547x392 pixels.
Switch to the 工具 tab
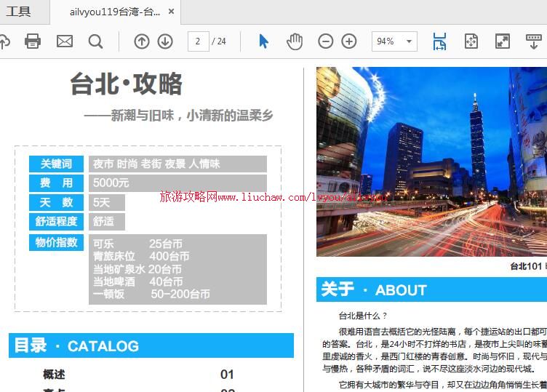(x=18, y=12)
